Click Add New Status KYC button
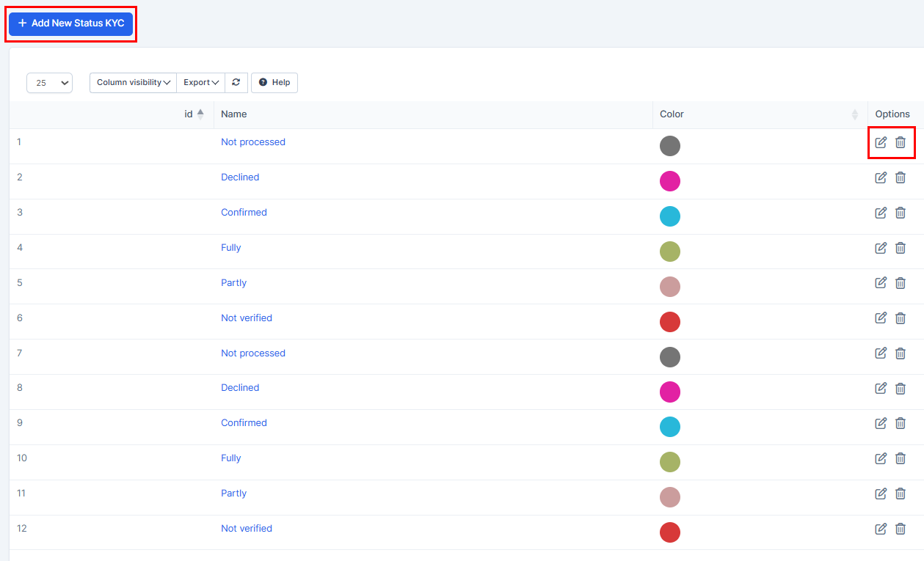The height and width of the screenshot is (561, 924). coord(71,23)
